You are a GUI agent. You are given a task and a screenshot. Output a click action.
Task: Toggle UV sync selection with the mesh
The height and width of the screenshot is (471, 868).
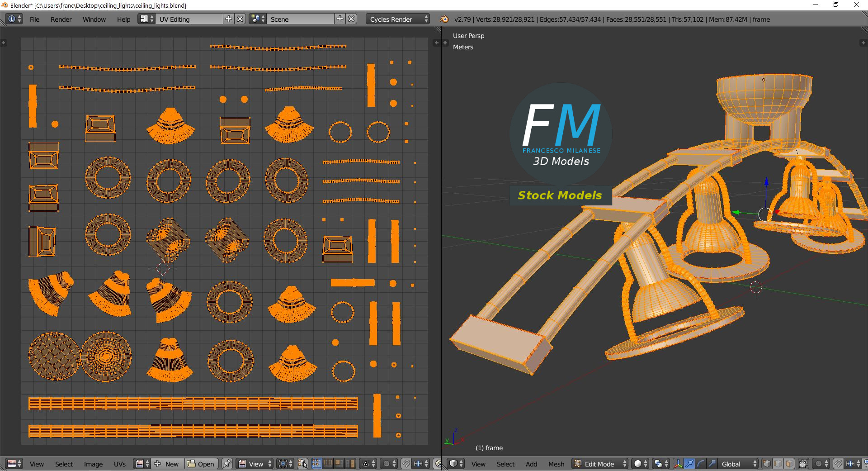click(x=303, y=464)
